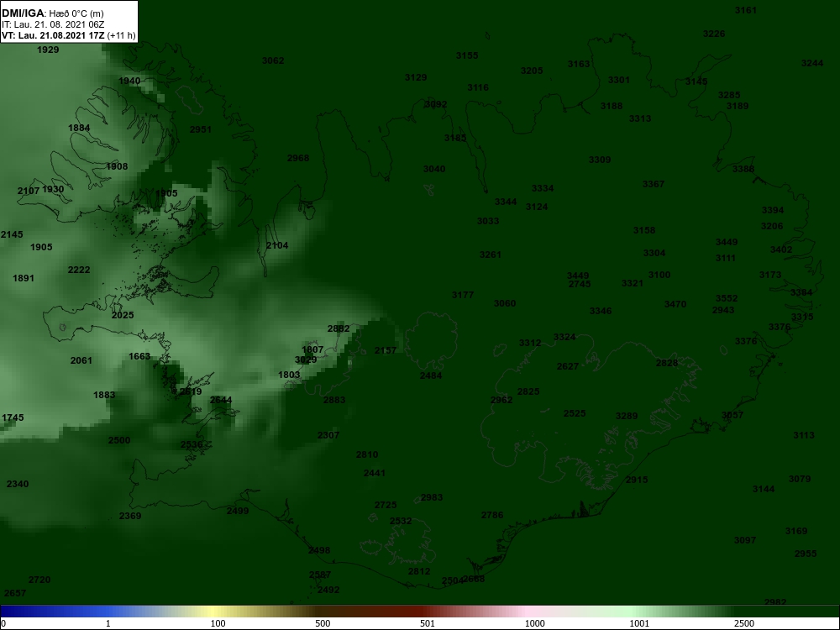Click the 1929 height value
Image resolution: width=840 pixels, height=630 pixels.
[x=48, y=50]
